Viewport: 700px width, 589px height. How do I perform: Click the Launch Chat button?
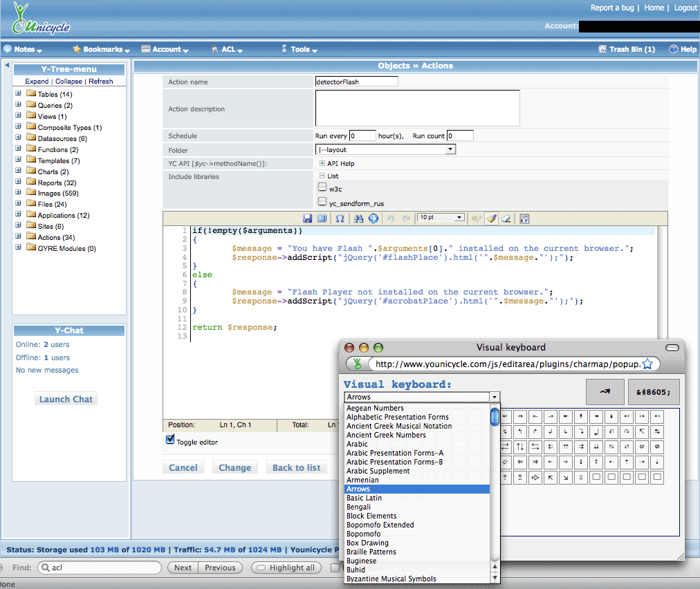click(66, 399)
